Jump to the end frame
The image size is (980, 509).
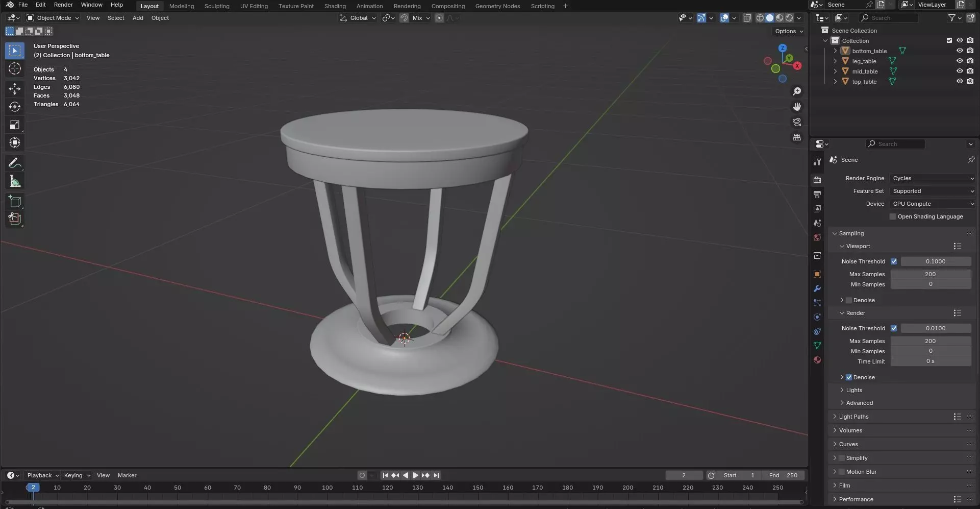point(436,475)
